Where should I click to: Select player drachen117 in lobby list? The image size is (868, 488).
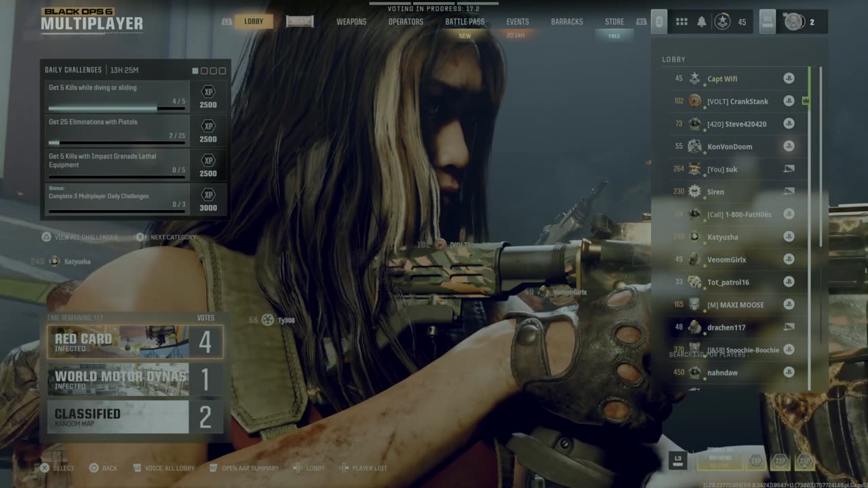click(736, 327)
